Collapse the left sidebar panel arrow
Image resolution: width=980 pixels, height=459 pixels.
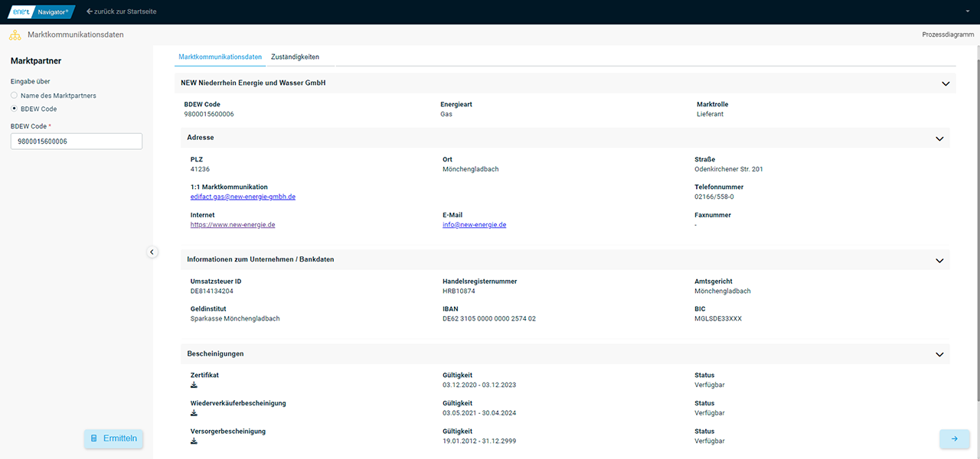[x=152, y=252]
